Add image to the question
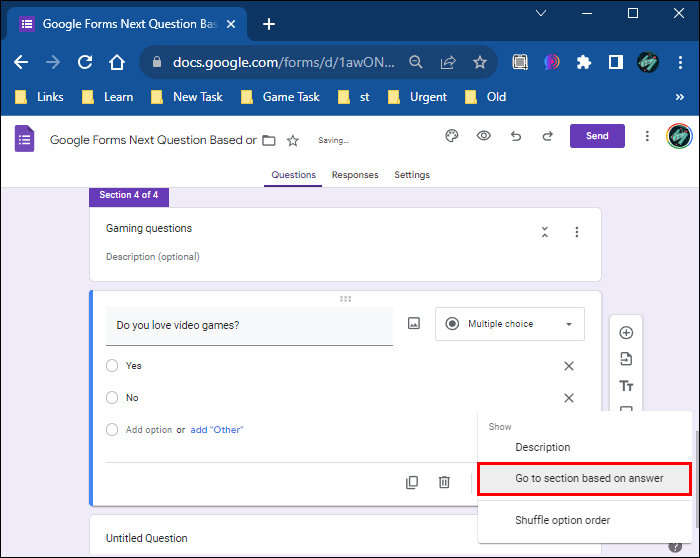700x558 pixels. pos(414,324)
